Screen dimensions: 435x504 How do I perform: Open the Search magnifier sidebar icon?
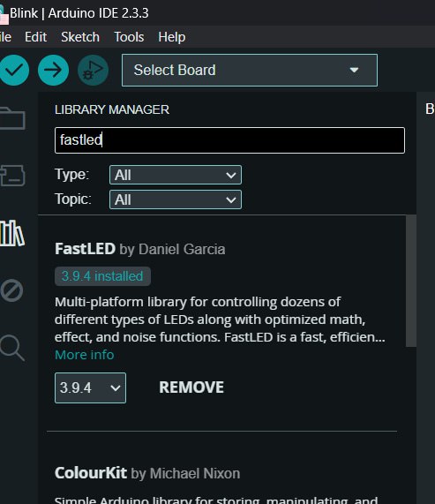[x=12, y=348]
